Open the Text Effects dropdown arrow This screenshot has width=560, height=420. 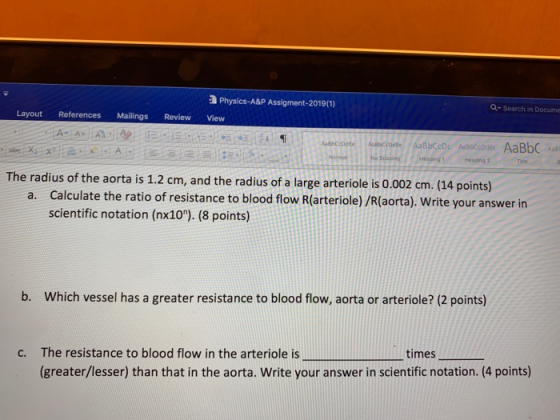tap(82, 151)
